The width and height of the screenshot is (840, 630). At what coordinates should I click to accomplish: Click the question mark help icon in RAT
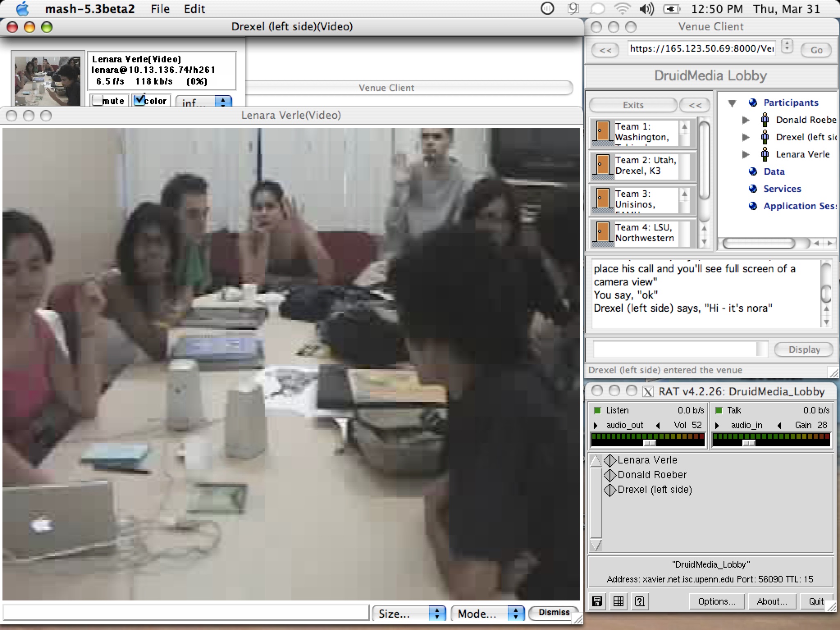639,601
